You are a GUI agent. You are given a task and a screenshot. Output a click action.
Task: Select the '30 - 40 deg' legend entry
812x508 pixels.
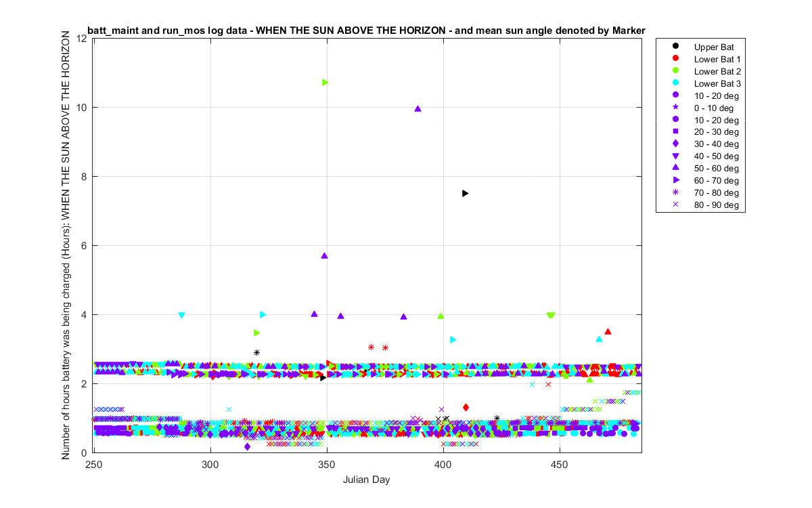click(x=717, y=144)
